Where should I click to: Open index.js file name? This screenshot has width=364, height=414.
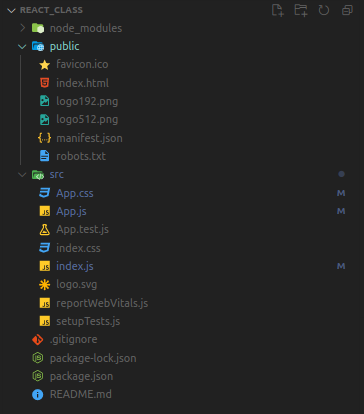pyautogui.click(x=75, y=266)
